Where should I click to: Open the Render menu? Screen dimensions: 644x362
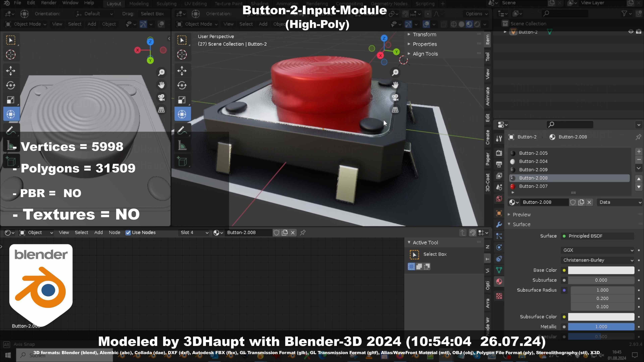(x=49, y=3)
